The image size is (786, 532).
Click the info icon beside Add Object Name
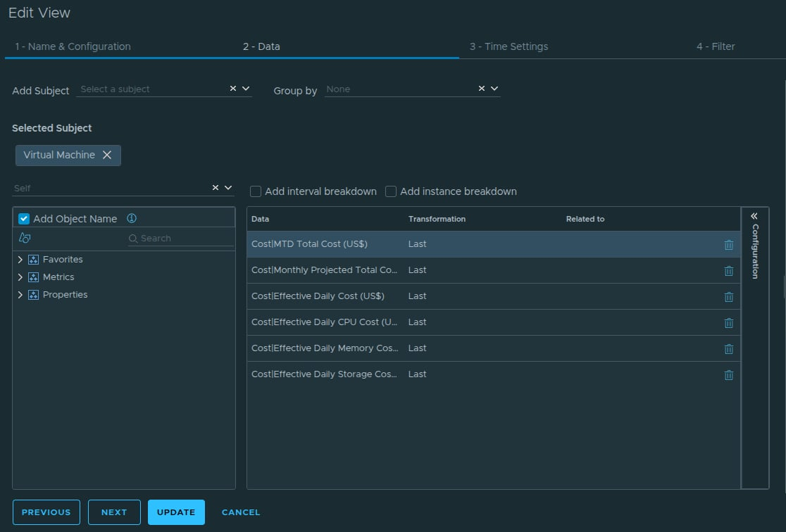click(131, 218)
